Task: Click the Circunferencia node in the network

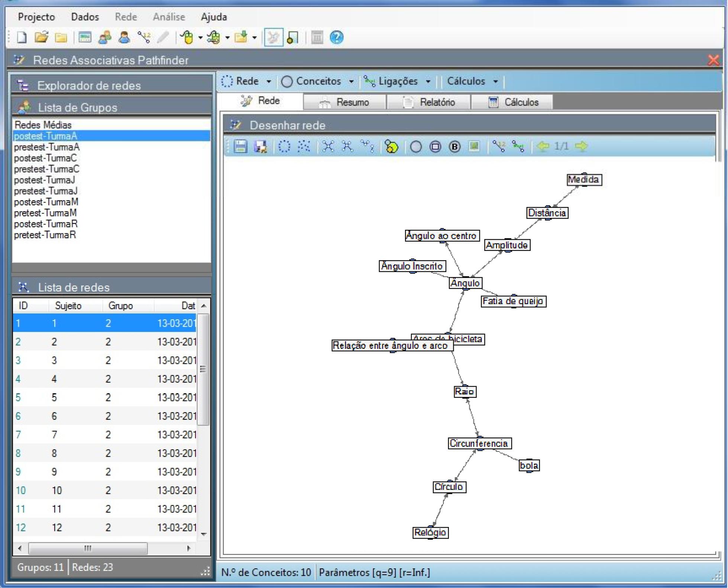Action: 479,443
